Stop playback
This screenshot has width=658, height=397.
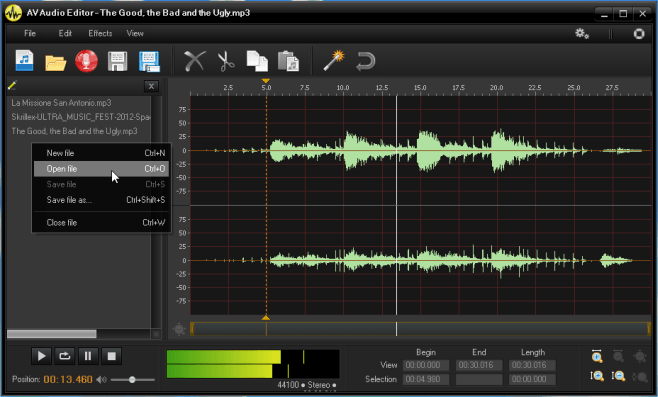pyautogui.click(x=112, y=356)
